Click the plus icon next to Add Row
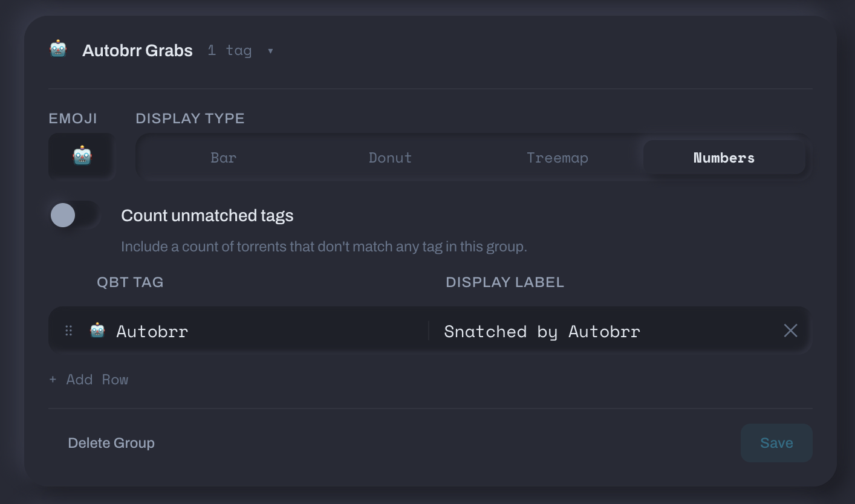This screenshot has width=855, height=504. point(52,380)
